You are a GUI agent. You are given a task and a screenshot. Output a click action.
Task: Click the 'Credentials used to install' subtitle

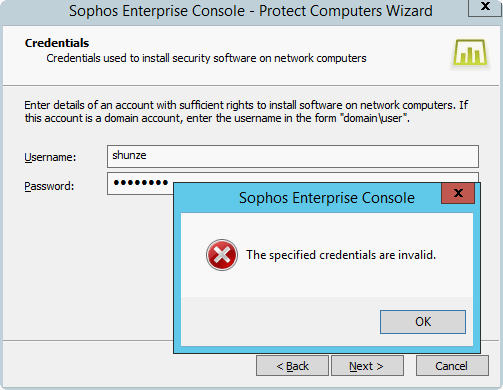206,58
